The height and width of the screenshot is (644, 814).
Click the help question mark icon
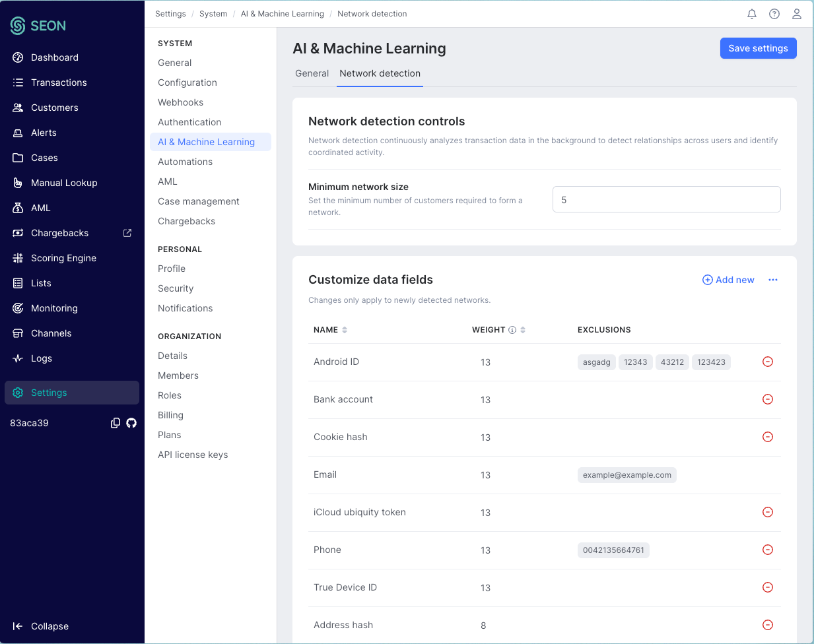pos(774,14)
